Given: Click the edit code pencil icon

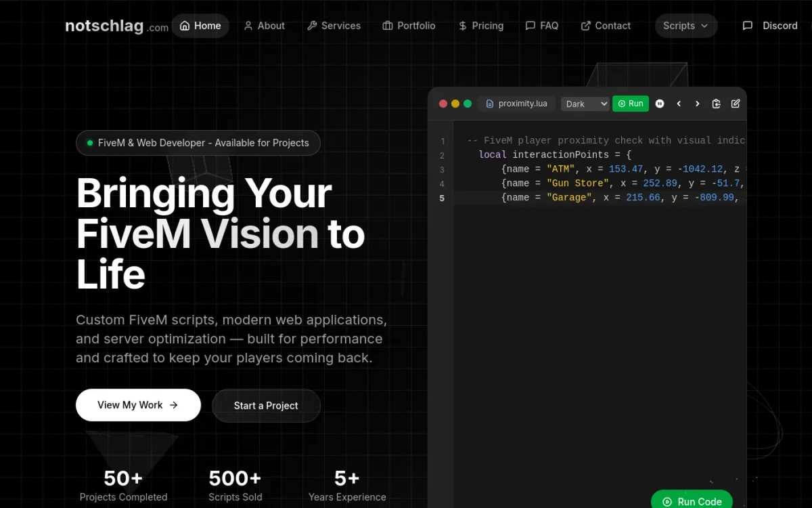Looking at the screenshot, I should click(x=736, y=104).
